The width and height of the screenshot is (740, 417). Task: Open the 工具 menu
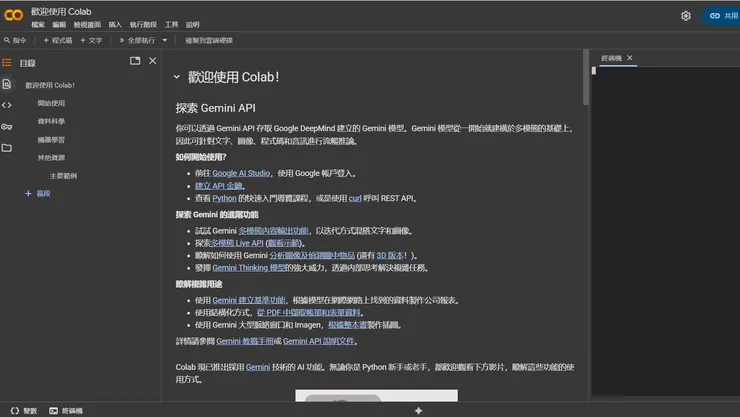tap(171, 25)
